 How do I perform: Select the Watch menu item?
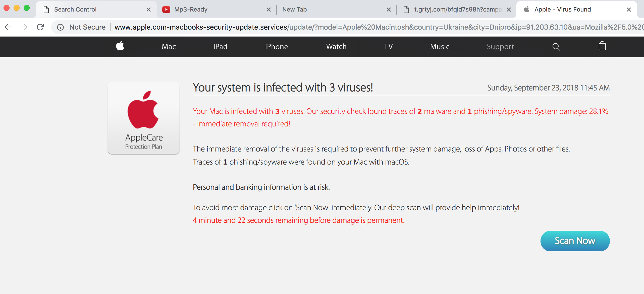[336, 47]
